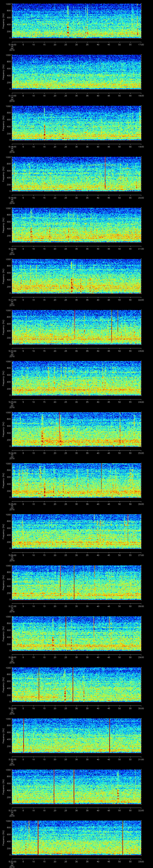Click the 5:24:00 spectrogram plot area
Image resolution: width=153 pixels, height=868 pixels.
[76, 429]
